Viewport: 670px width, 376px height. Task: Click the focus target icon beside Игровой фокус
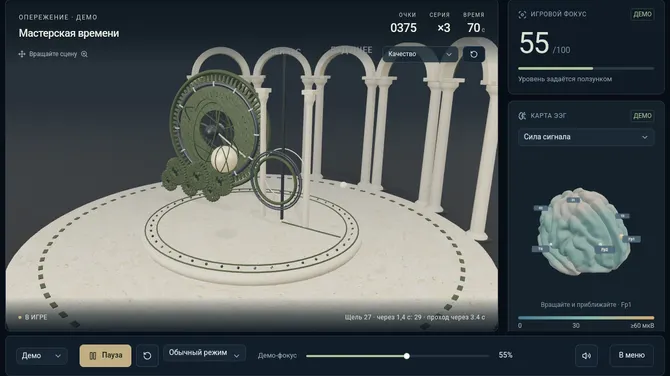[x=522, y=15]
